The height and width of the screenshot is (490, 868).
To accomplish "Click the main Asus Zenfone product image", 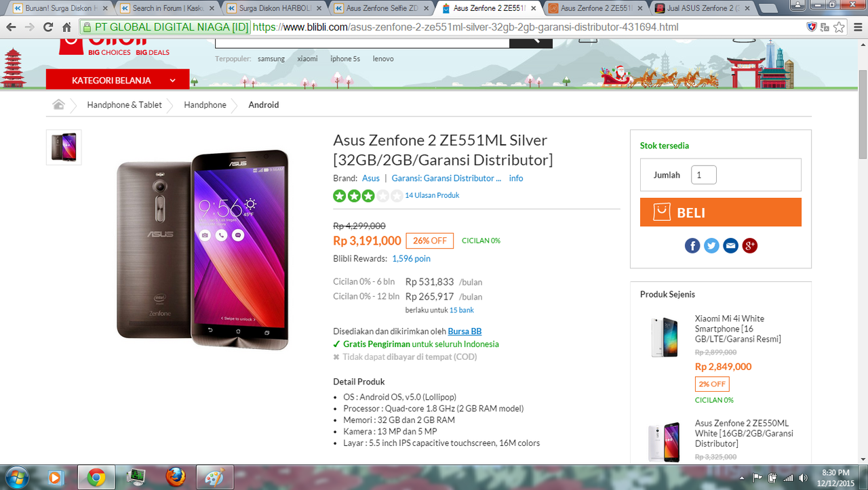I will [203, 248].
